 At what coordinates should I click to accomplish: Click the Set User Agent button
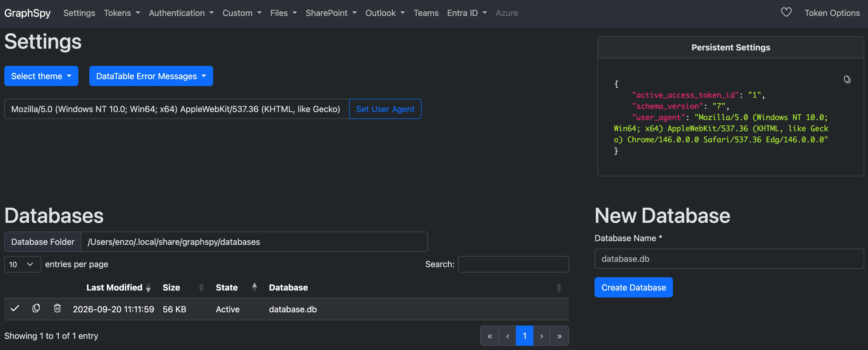(385, 109)
